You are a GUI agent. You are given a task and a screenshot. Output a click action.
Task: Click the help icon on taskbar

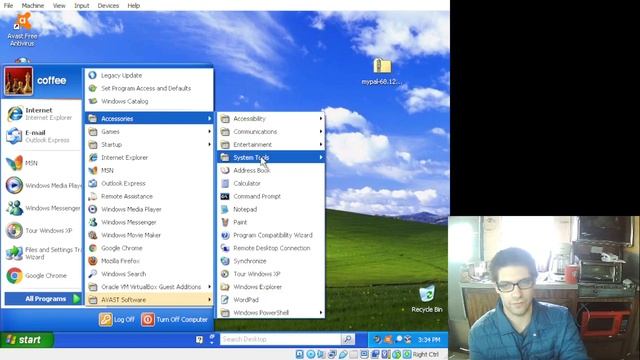[199, 340]
